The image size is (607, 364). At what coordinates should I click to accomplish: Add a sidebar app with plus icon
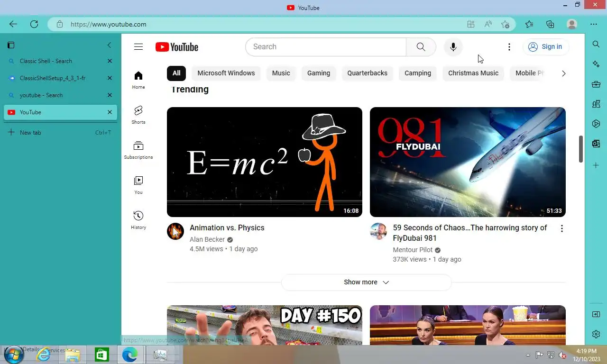click(x=596, y=165)
